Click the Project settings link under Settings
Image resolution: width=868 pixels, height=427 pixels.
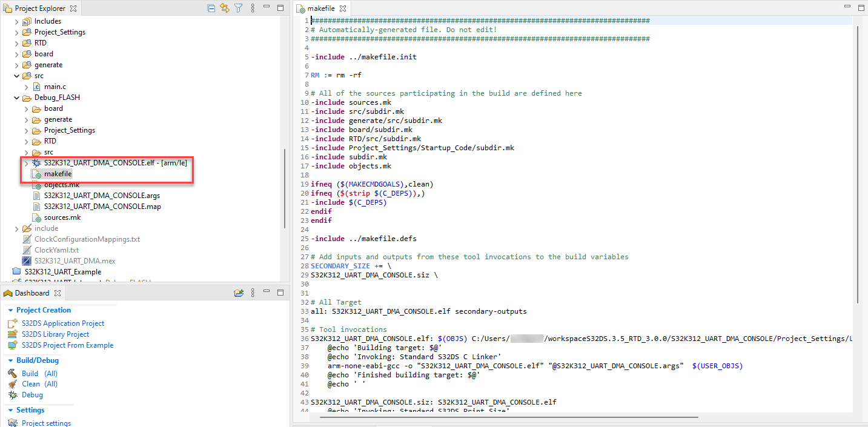click(x=45, y=422)
